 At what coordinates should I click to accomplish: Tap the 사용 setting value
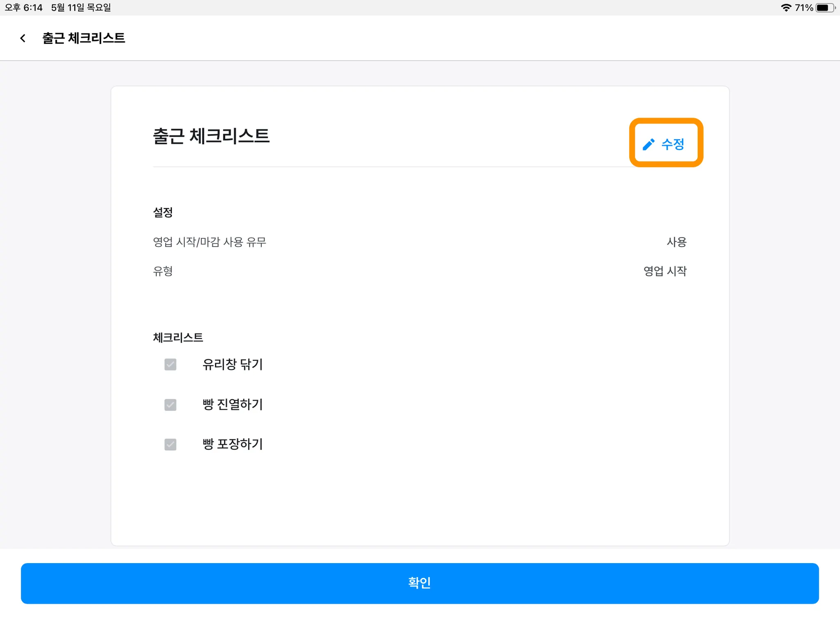pyautogui.click(x=676, y=242)
